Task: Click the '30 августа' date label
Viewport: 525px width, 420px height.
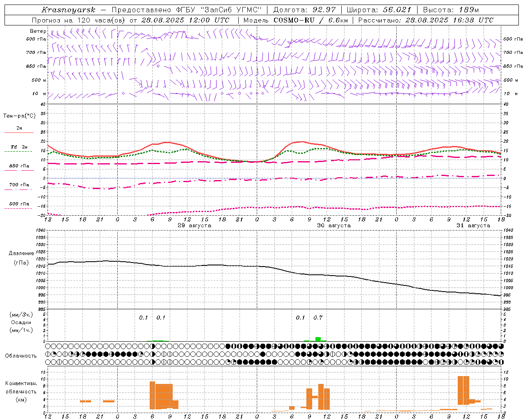Action: click(x=334, y=226)
